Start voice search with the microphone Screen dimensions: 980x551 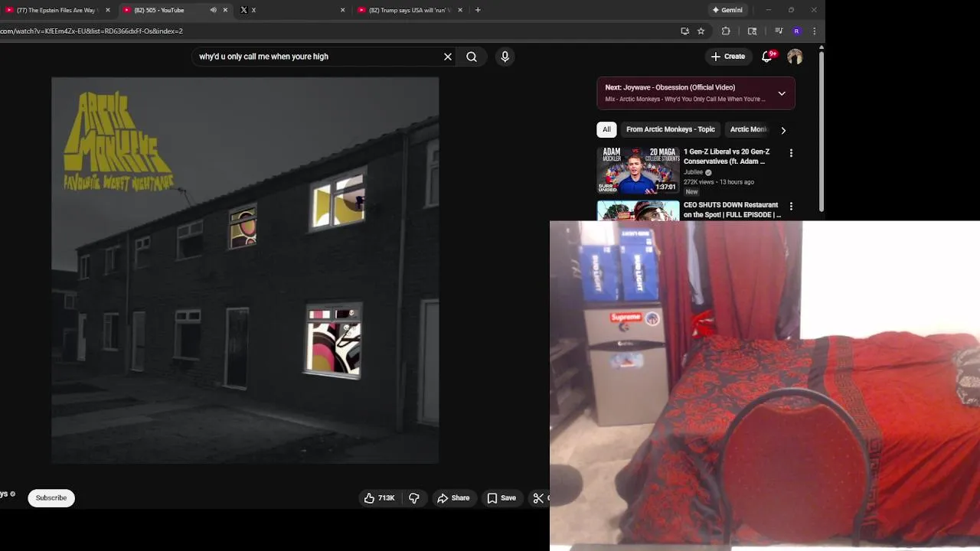point(505,57)
